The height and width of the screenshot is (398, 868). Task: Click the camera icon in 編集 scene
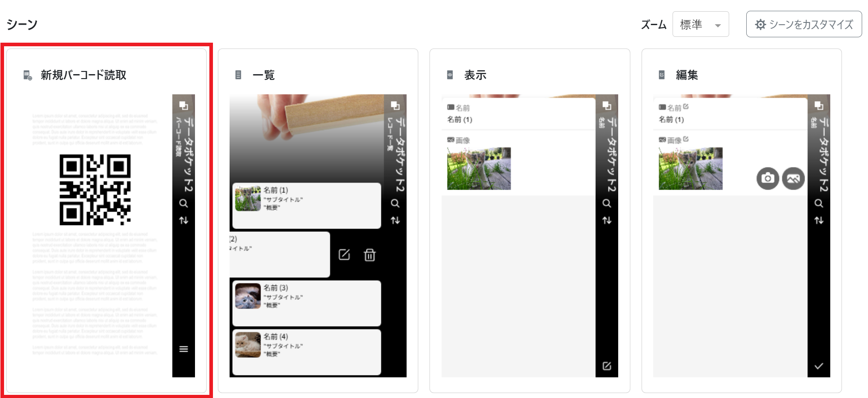coord(768,178)
